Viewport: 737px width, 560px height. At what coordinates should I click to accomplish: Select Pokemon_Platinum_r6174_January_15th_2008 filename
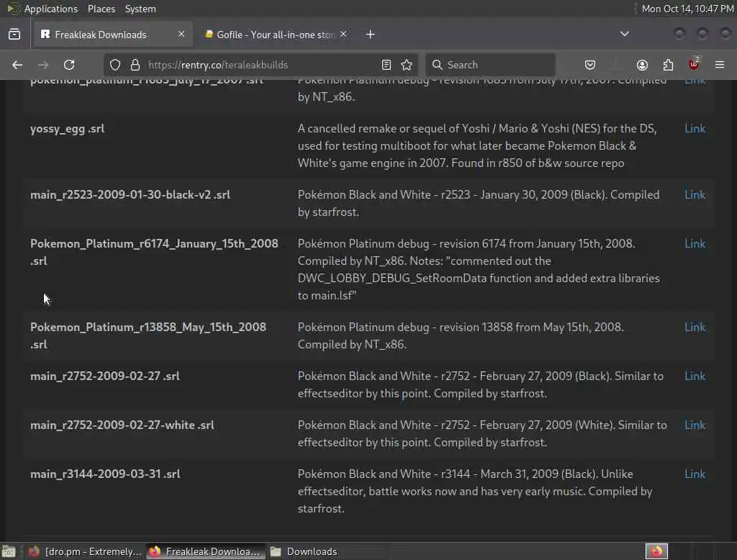coord(154,252)
